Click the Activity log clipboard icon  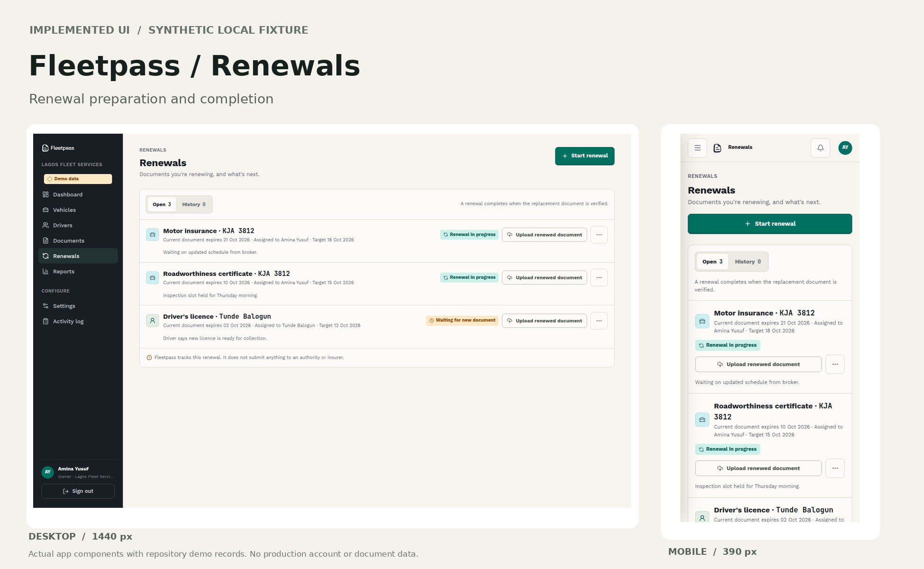click(45, 321)
